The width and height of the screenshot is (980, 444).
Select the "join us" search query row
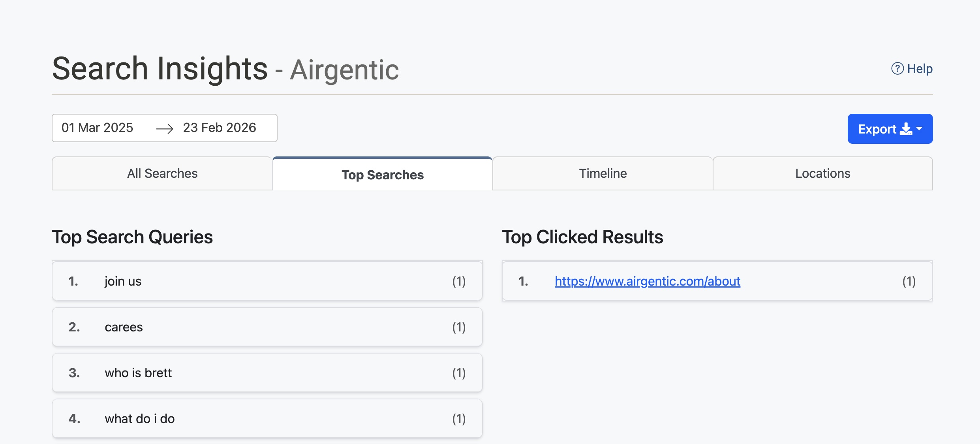point(267,281)
